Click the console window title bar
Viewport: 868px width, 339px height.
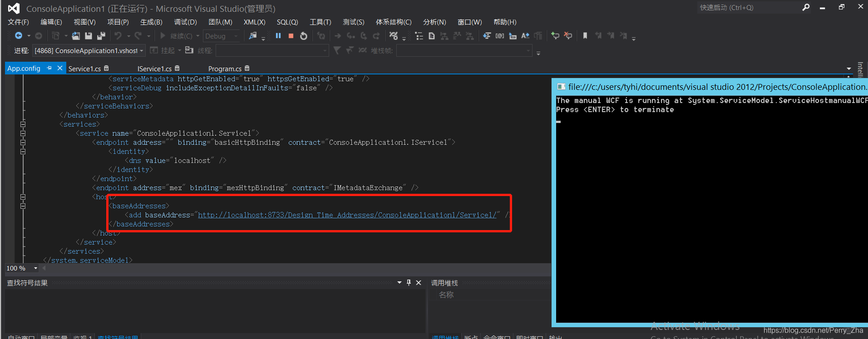(710, 87)
